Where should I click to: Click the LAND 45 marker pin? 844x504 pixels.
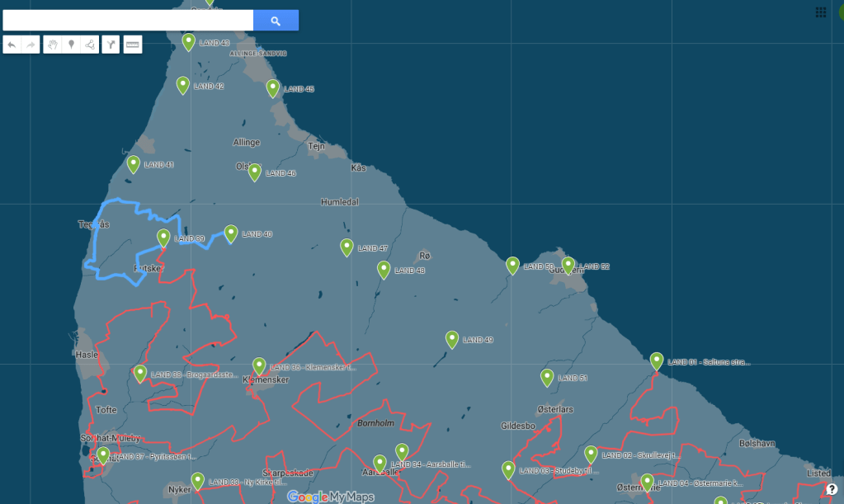click(x=273, y=87)
